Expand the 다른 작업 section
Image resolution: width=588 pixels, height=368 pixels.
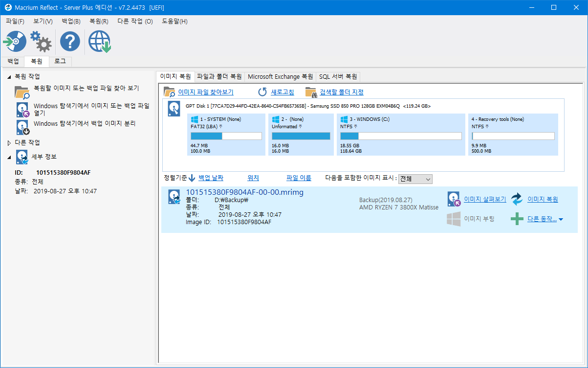tap(9, 143)
